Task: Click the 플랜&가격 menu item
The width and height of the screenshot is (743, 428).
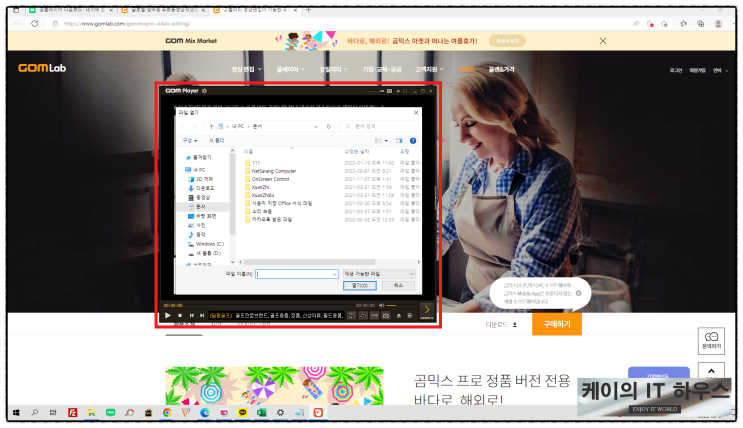Action: pyautogui.click(x=501, y=70)
